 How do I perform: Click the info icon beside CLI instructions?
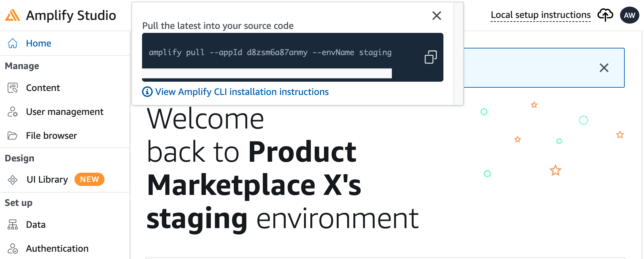click(147, 92)
